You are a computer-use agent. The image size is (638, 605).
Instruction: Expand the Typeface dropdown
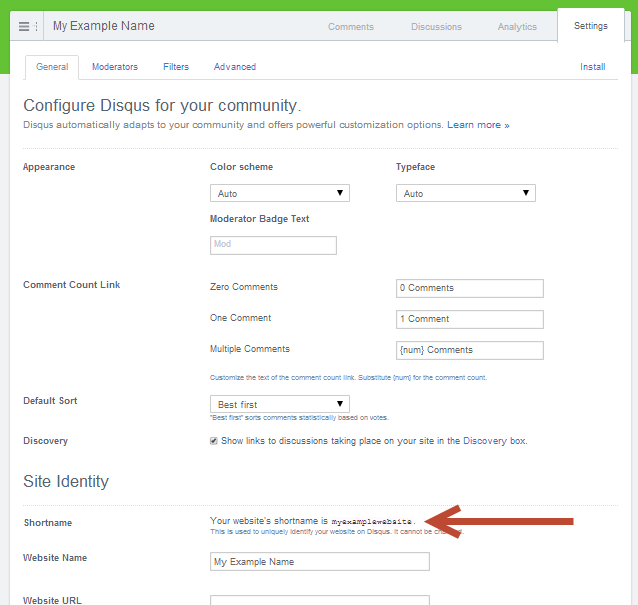[465, 193]
